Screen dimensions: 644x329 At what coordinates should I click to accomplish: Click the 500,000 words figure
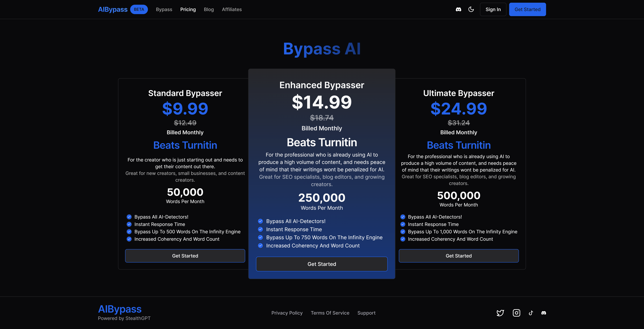coord(459,195)
